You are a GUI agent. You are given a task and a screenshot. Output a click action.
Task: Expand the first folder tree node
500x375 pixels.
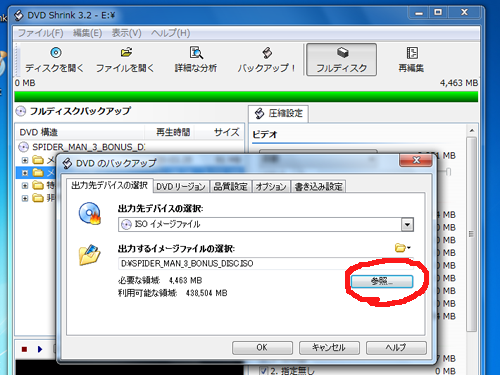[x=25, y=160]
